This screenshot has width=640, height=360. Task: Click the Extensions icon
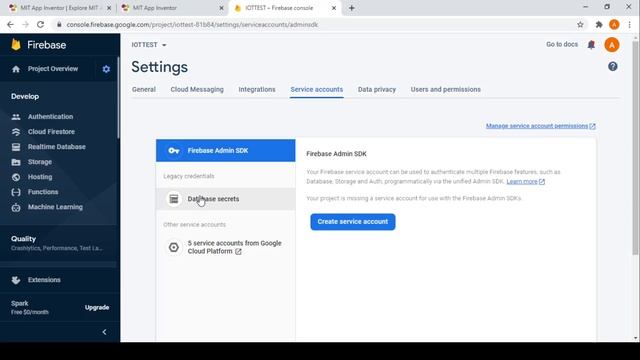click(x=16, y=280)
